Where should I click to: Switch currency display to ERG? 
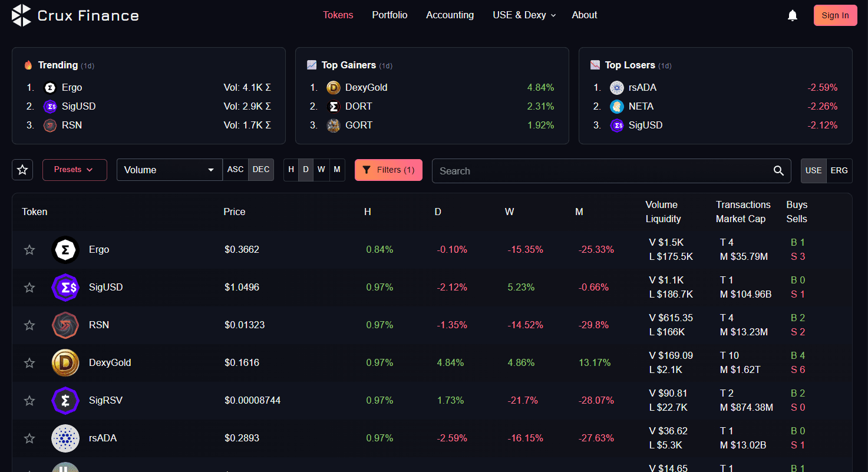click(839, 170)
